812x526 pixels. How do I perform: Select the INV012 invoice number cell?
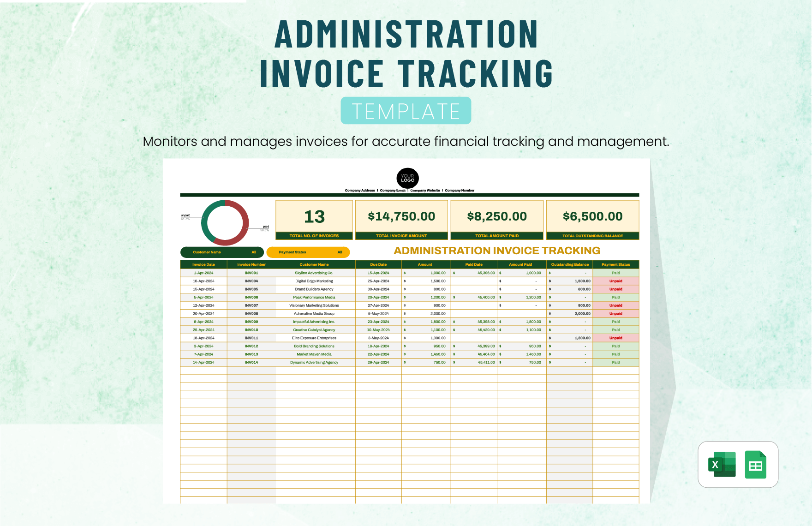click(x=251, y=346)
